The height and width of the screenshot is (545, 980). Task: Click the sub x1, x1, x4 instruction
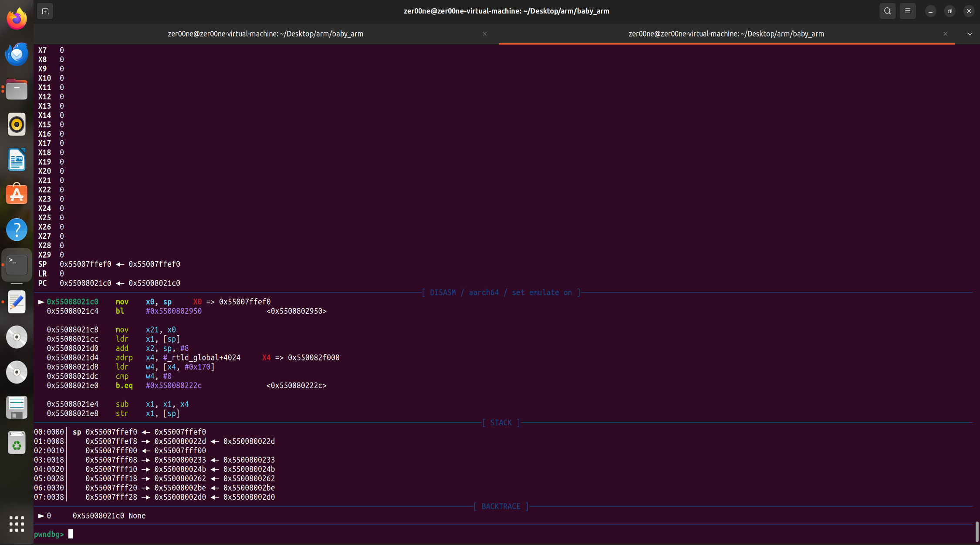(152, 404)
